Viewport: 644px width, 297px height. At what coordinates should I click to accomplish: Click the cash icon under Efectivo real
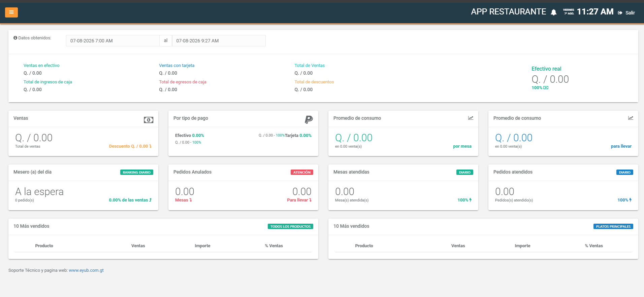[546, 88]
